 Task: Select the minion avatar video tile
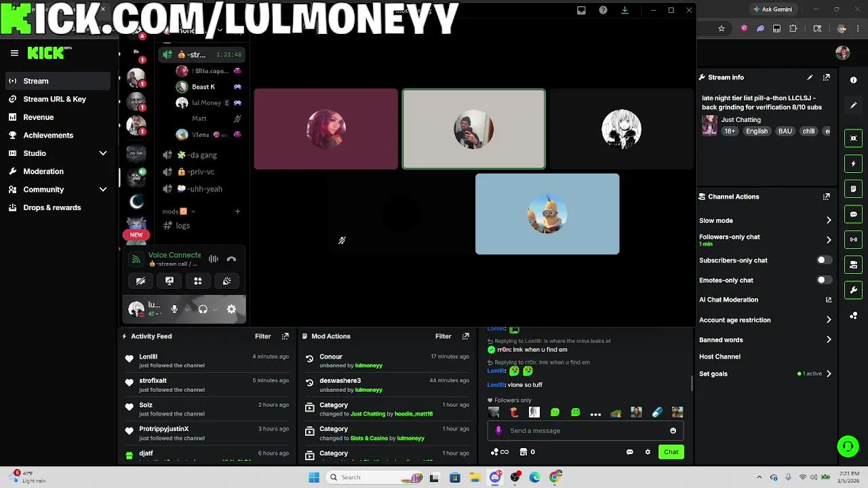[547, 214]
